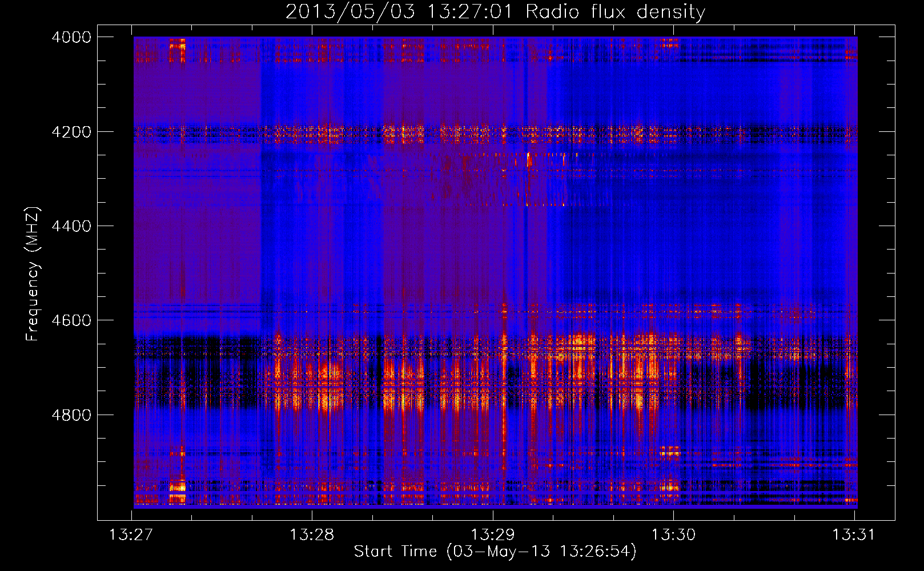Click the plot title "2013/05/03 13:27:01 Radio flux density"

point(495,12)
